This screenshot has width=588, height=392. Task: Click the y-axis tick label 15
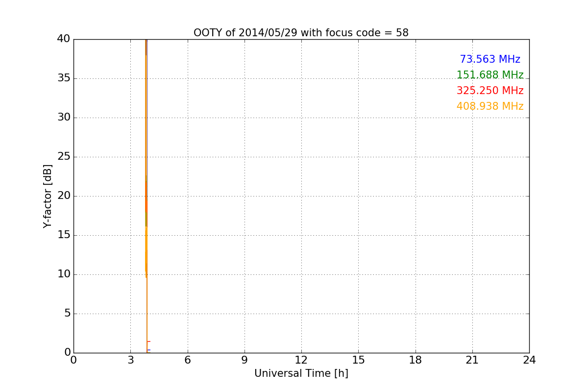click(x=64, y=235)
